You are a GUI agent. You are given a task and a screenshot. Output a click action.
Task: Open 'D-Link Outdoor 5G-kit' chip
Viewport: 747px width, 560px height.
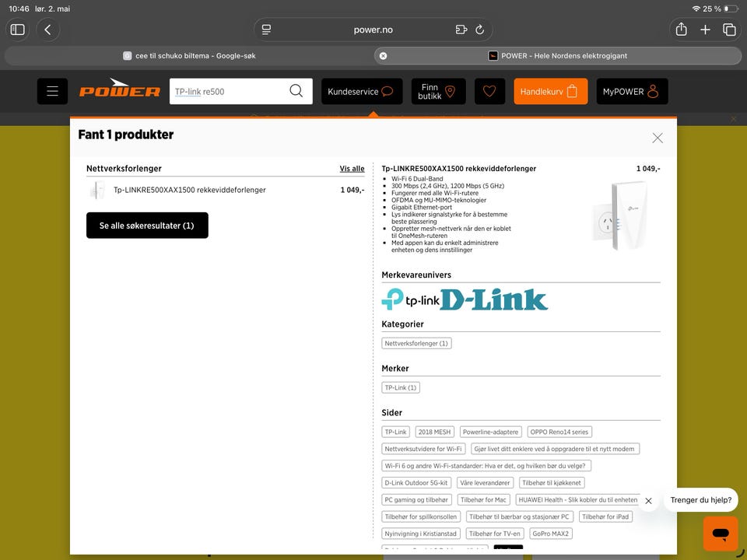(x=416, y=483)
